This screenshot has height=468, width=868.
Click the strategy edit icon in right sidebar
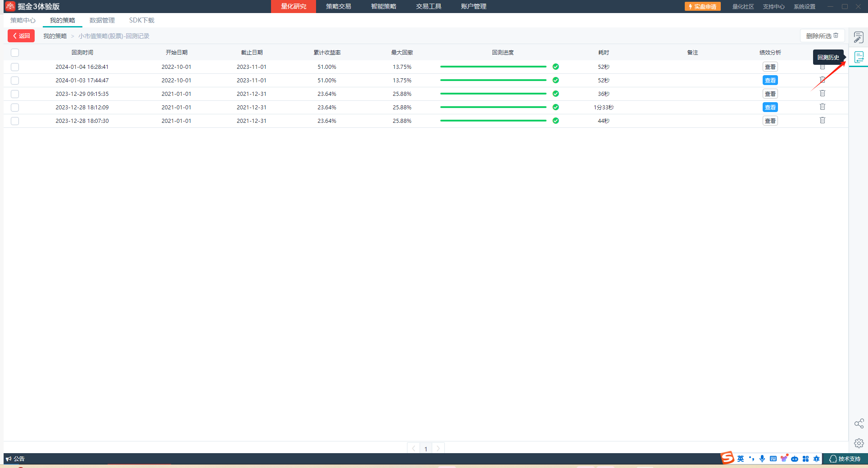[x=859, y=37]
